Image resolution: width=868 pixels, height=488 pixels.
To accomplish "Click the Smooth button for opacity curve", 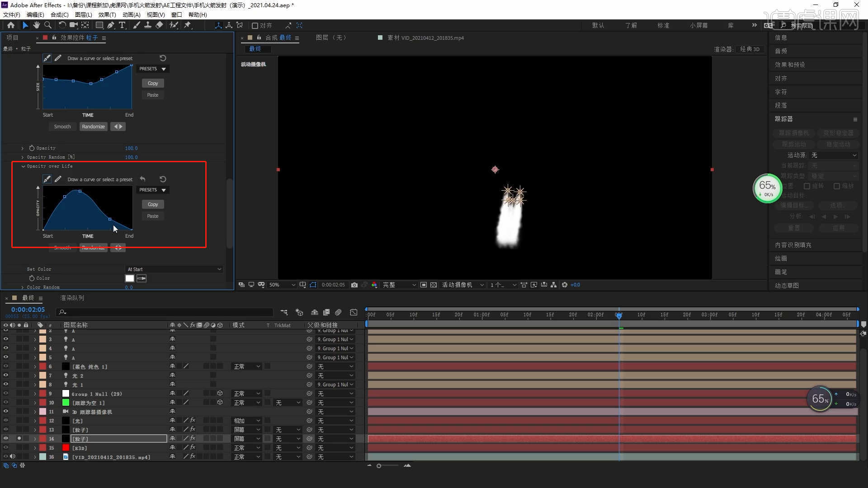I will [x=62, y=247].
